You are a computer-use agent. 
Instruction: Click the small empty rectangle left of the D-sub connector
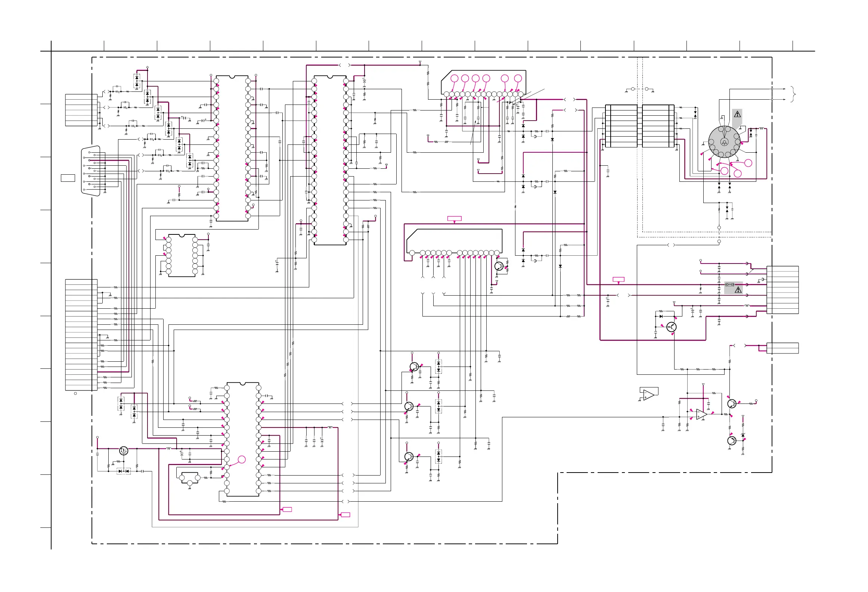68,178
